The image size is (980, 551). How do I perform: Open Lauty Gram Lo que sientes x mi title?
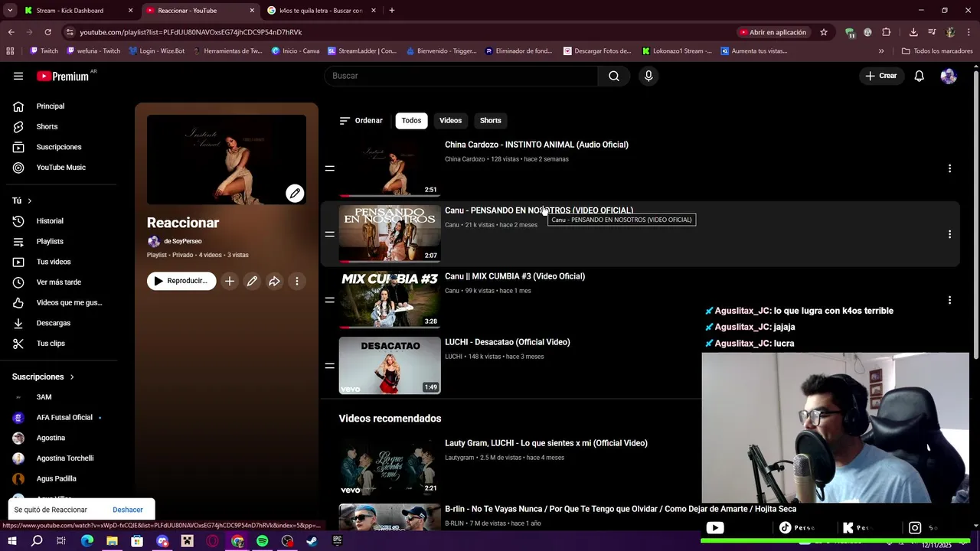[x=546, y=443]
